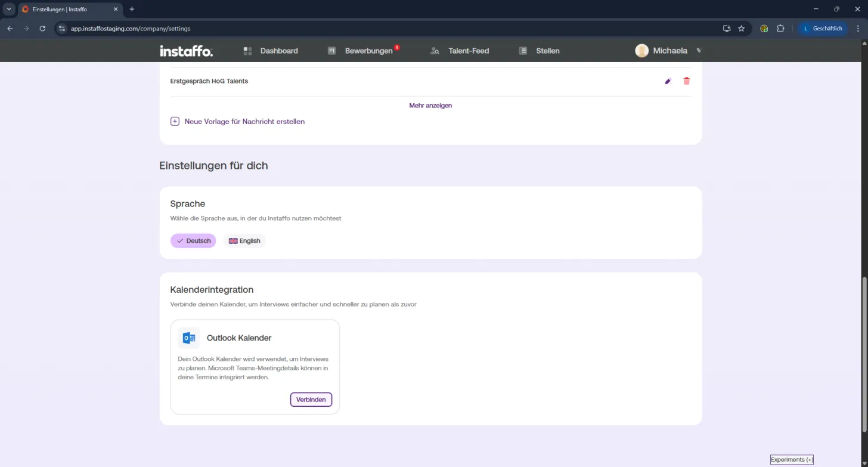Reload the current page
868x467 pixels.
click(42, 28)
